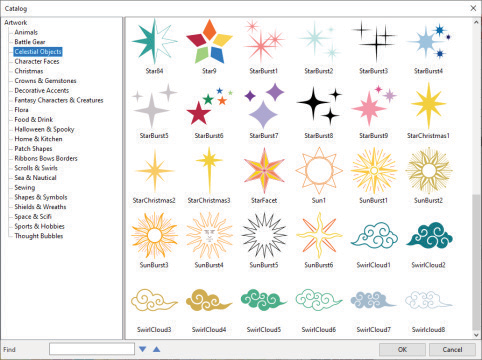
Task: Click the OK button
Action: point(402,349)
